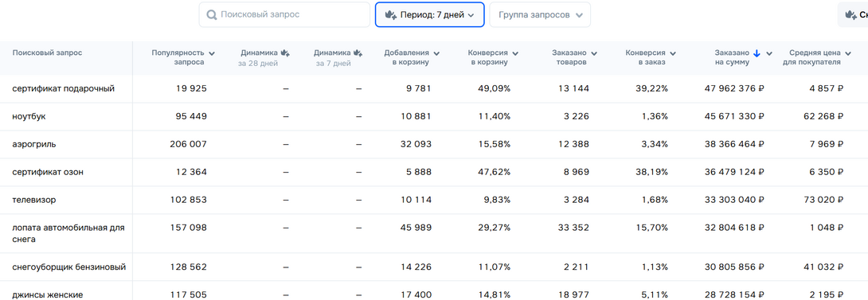Click cart conversion 11,40%

(494, 116)
